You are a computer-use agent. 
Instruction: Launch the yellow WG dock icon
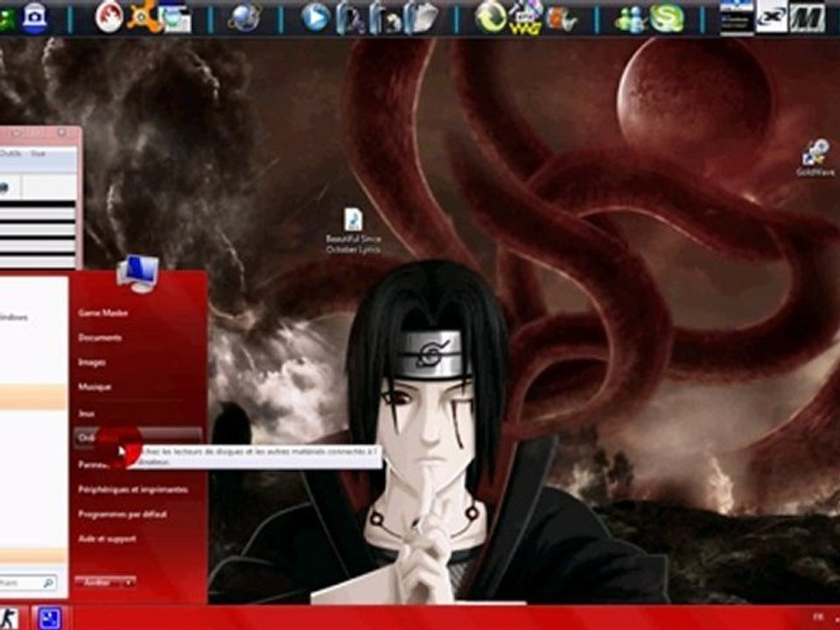525,18
